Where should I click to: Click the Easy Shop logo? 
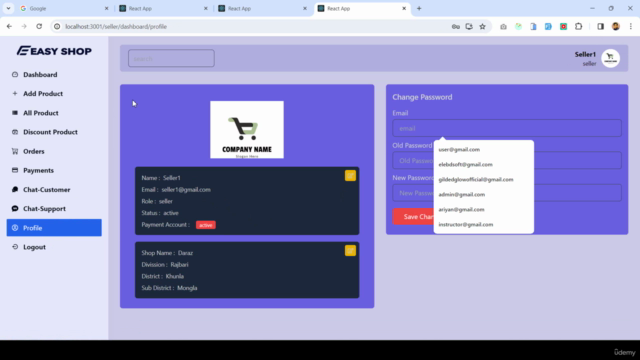(54, 51)
